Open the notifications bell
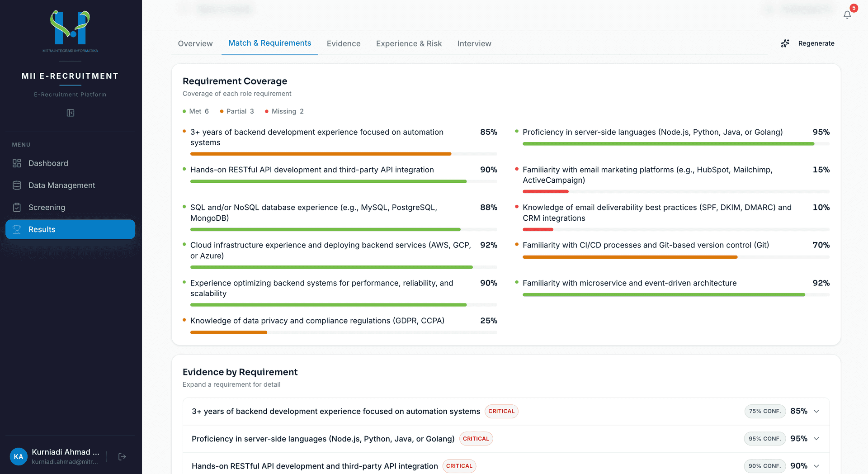The height and width of the screenshot is (474, 868). [x=847, y=14]
